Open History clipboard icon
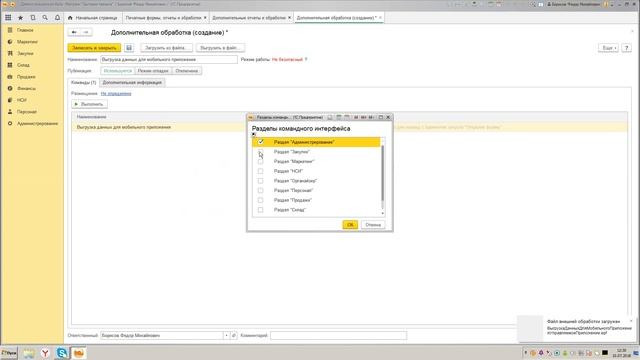The image size is (640, 360). coord(33,18)
